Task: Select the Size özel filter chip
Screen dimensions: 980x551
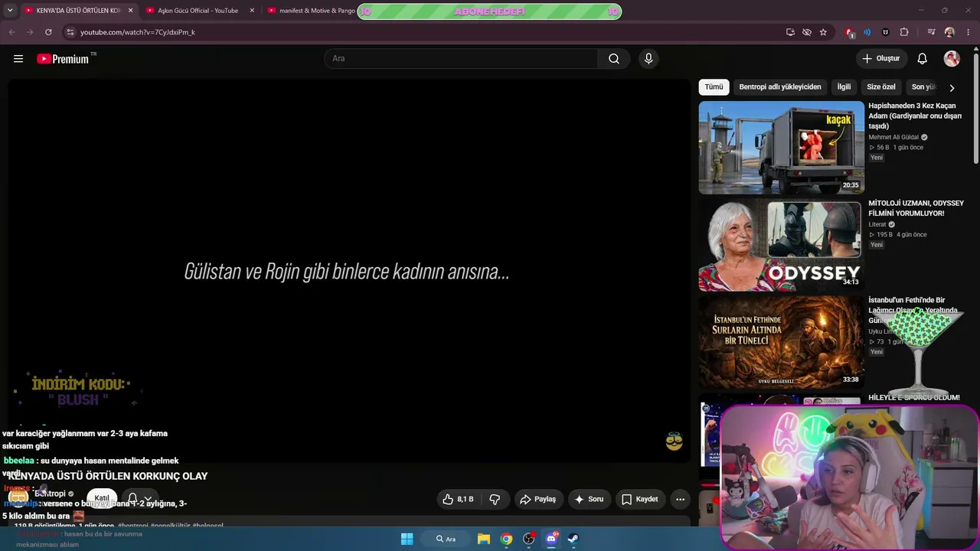Action: [881, 87]
